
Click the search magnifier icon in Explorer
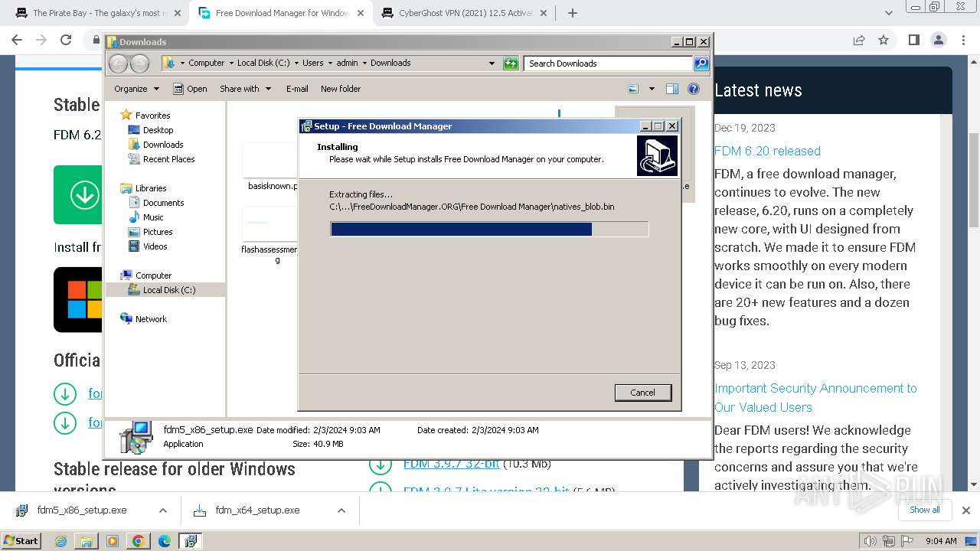pos(701,64)
